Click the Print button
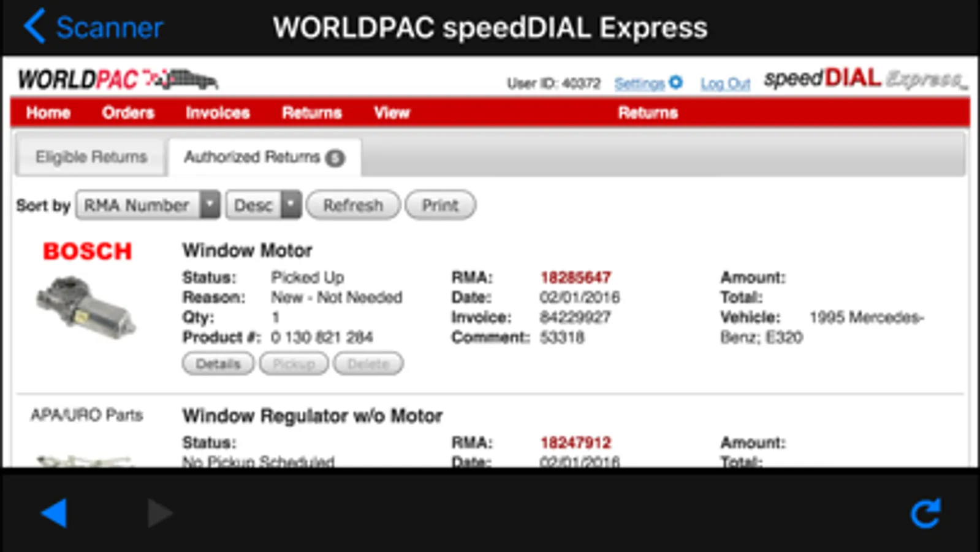This screenshot has height=552, width=980. click(440, 205)
